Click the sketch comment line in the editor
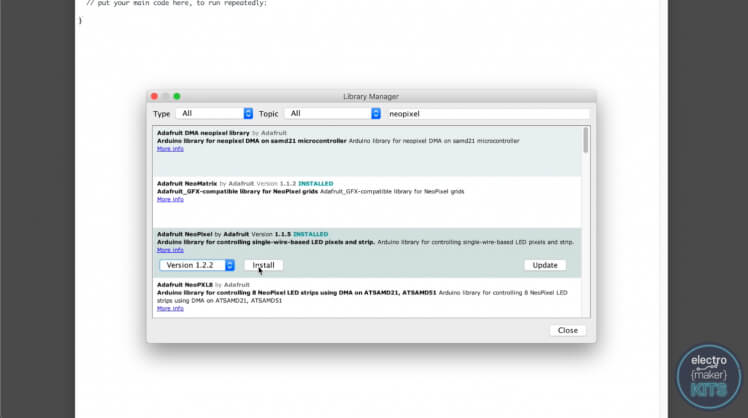Image resolution: width=748 pixels, height=418 pixels. (x=177, y=3)
